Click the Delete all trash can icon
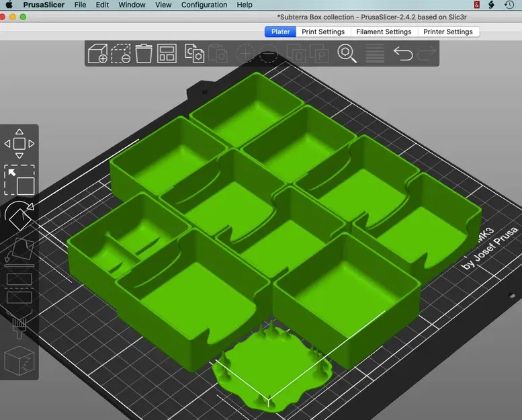 [x=144, y=54]
